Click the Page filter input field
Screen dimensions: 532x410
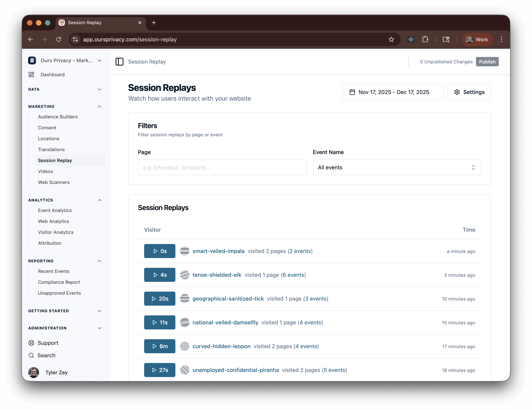click(x=222, y=167)
